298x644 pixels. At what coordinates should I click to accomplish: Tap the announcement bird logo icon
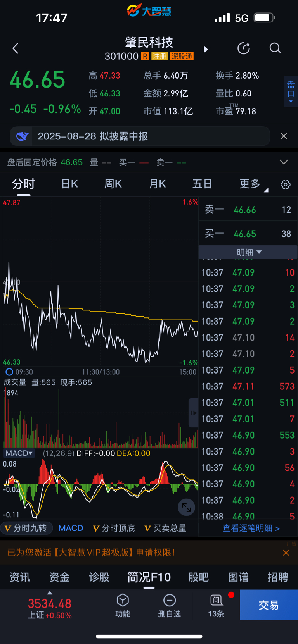coord(22,136)
